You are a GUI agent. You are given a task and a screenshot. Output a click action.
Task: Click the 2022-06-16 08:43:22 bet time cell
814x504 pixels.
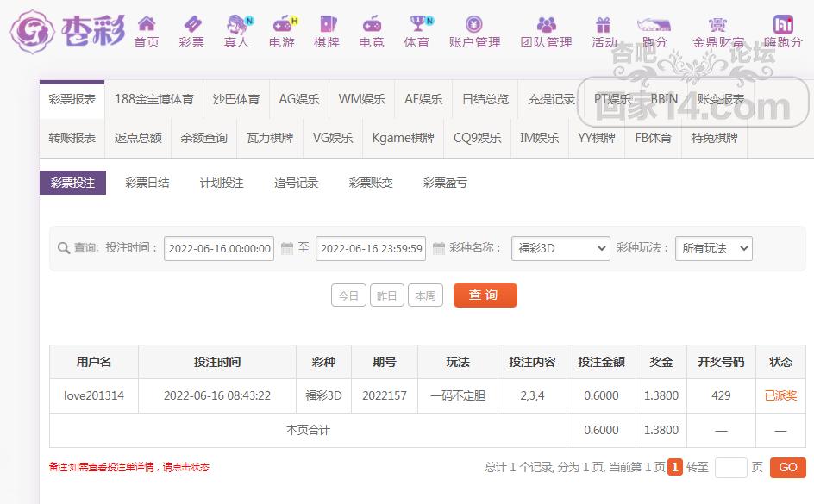(217, 395)
